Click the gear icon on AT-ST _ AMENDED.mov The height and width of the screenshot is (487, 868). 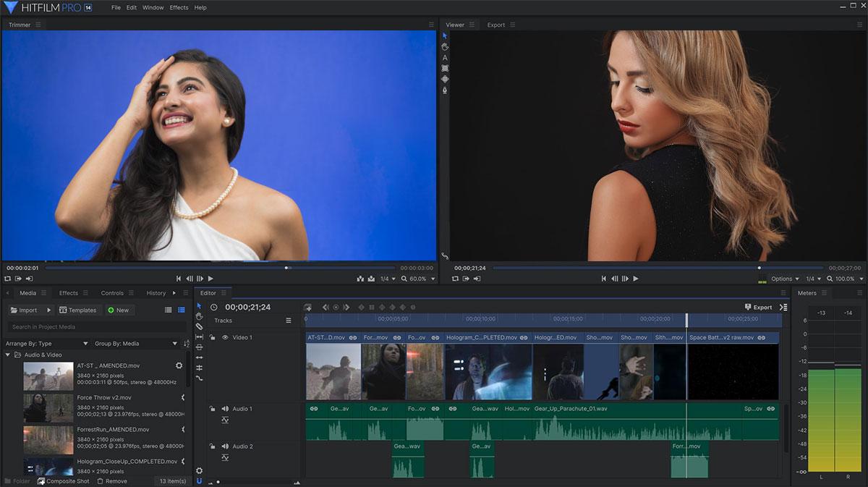pyautogui.click(x=179, y=366)
